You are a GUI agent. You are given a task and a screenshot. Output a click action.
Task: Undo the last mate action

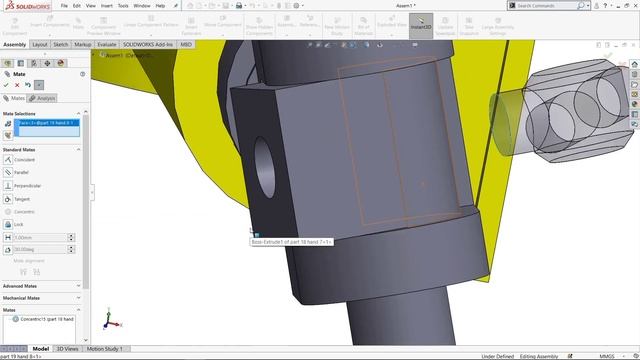(28, 85)
